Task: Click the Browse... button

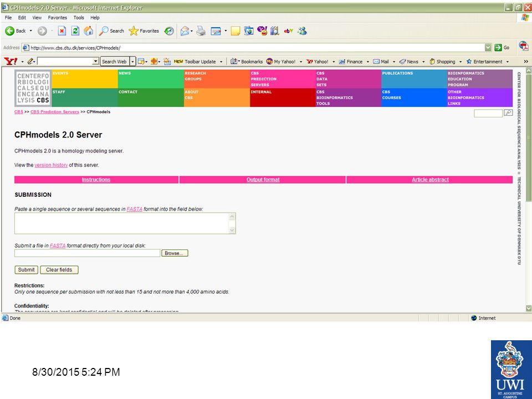Action: pyautogui.click(x=175, y=253)
